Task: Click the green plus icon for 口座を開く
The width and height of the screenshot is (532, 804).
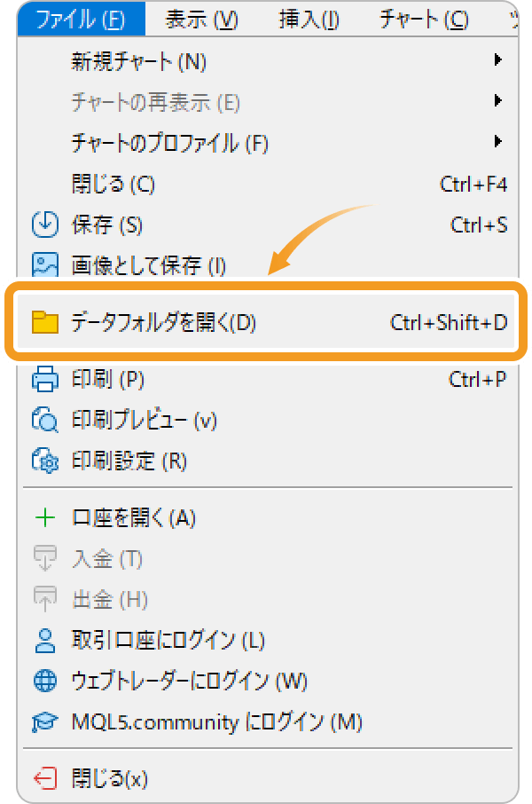Action: coord(47,516)
